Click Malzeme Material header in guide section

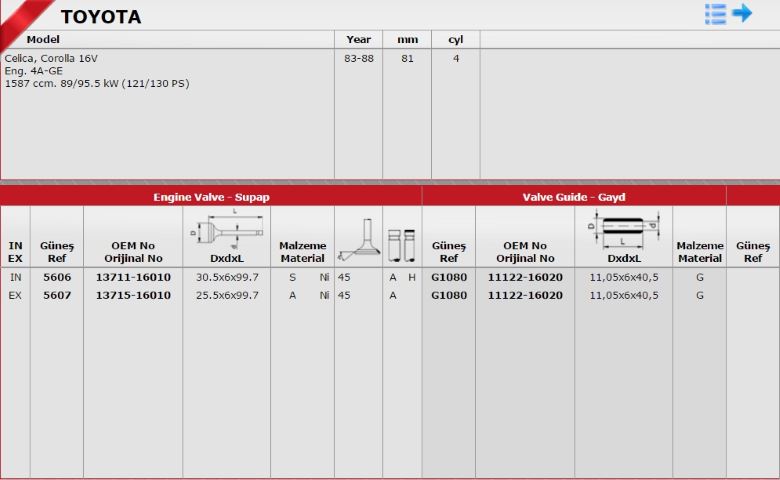pos(699,252)
